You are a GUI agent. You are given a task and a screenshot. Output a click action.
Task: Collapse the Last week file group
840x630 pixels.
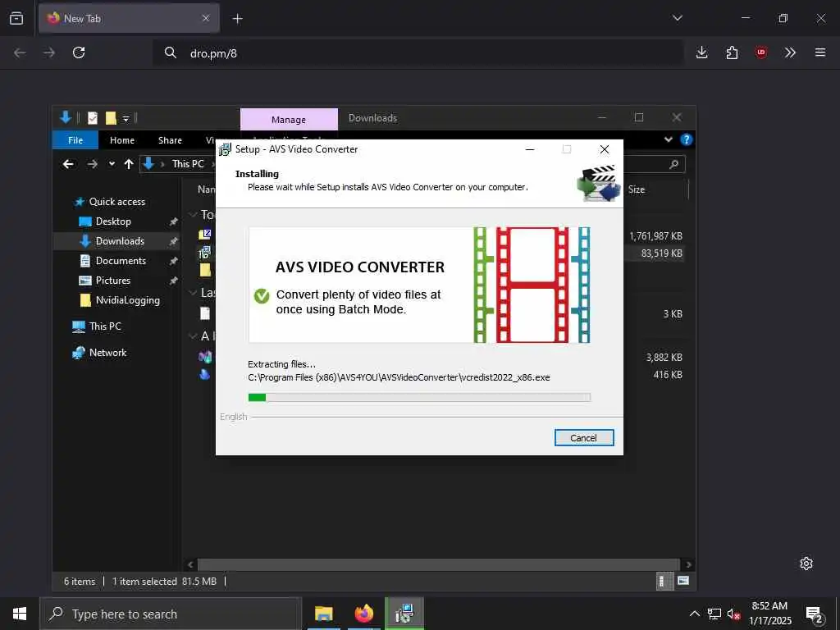pos(193,293)
